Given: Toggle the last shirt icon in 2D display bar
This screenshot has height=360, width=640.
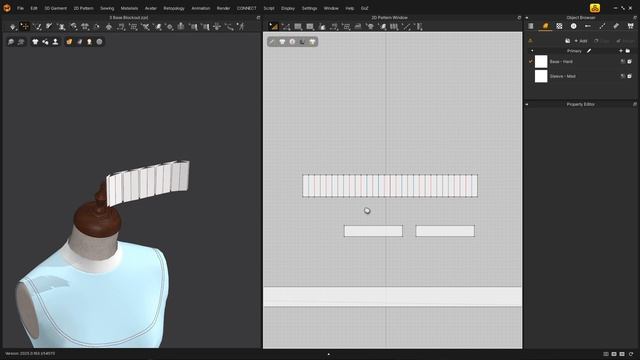Looking at the screenshot, I should (x=312, y=42).
